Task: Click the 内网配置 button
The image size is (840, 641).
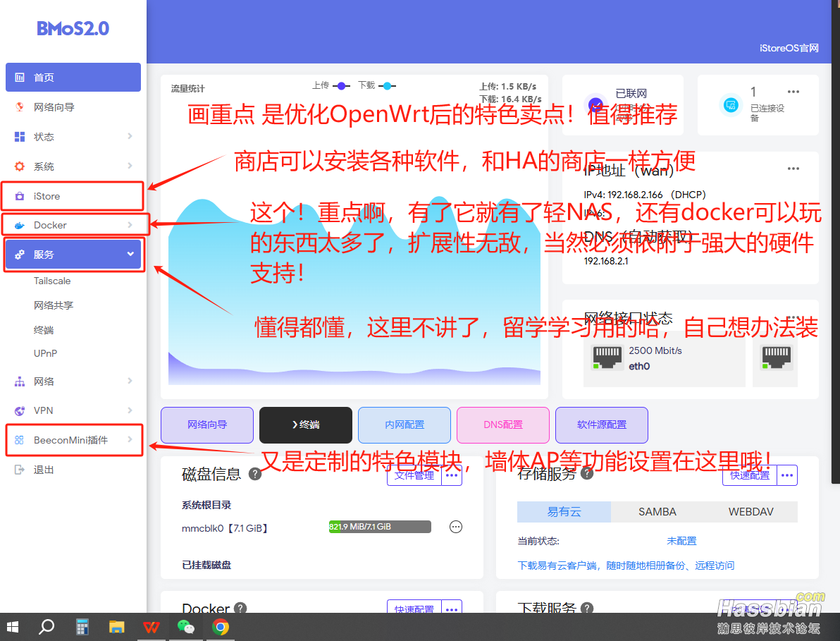Action: click(404, 425)
